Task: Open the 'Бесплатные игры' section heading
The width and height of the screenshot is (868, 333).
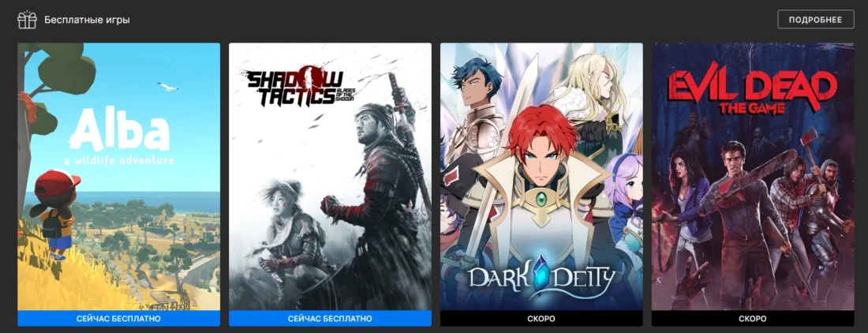Action: tap(87, 21)
